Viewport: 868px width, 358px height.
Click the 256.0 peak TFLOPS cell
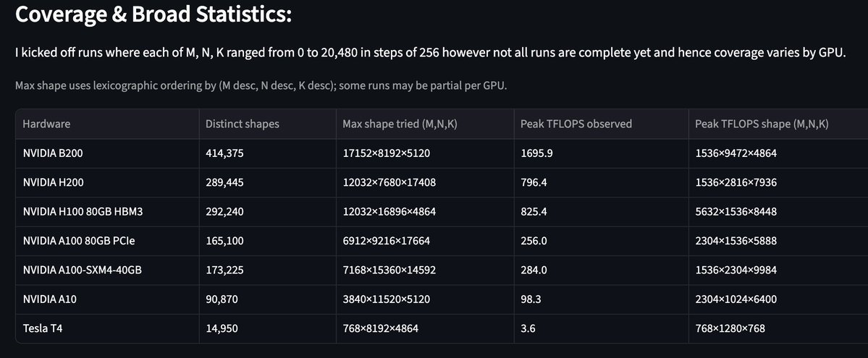pyautogui.click(x=533, y=241)
